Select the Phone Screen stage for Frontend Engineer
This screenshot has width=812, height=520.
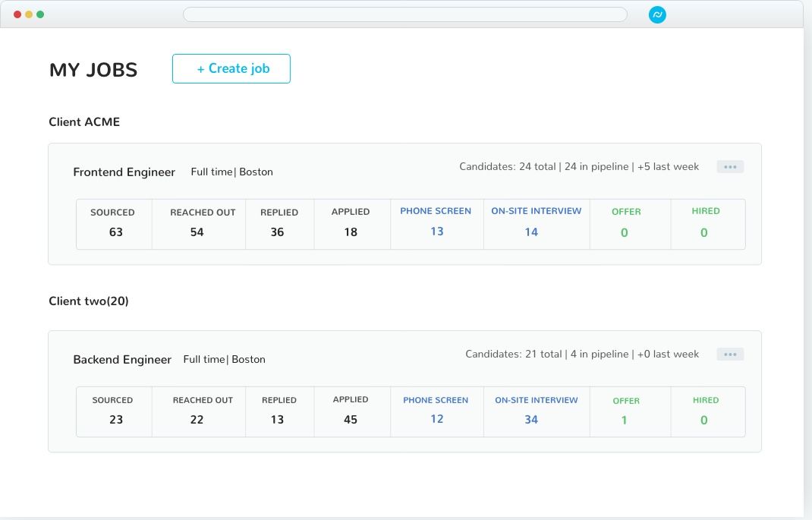pyautogui.click(x=436, y=222)
